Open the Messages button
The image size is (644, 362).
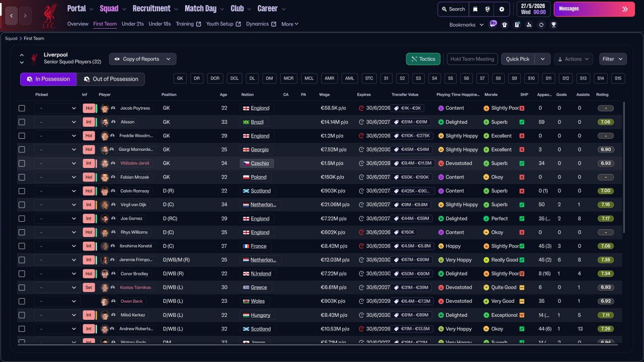(x=594, y=9)
